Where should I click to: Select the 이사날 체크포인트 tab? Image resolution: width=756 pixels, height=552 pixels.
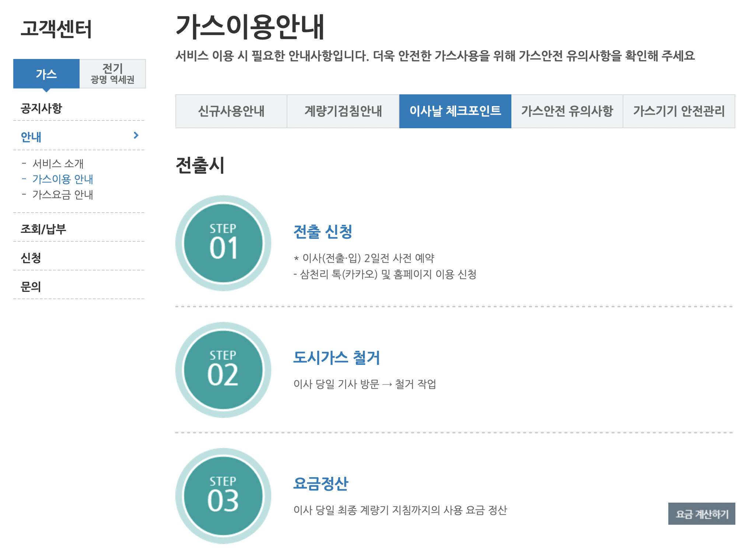[x=455, y=111]
